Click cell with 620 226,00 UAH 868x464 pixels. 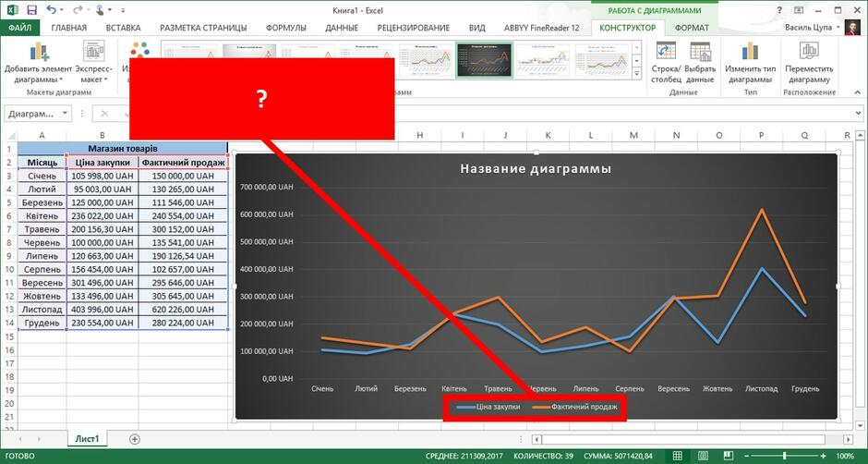tap(183, 310)
